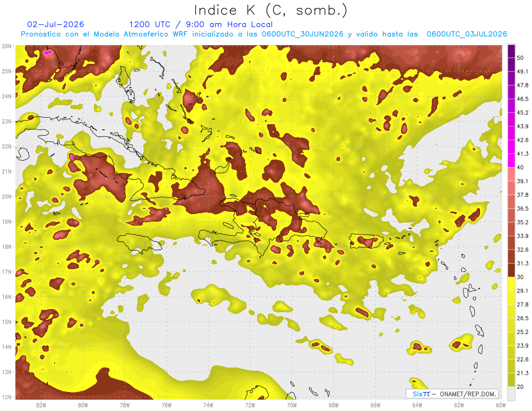Click the "60W" longitude label
532x411 pixels.
point(501,405)
